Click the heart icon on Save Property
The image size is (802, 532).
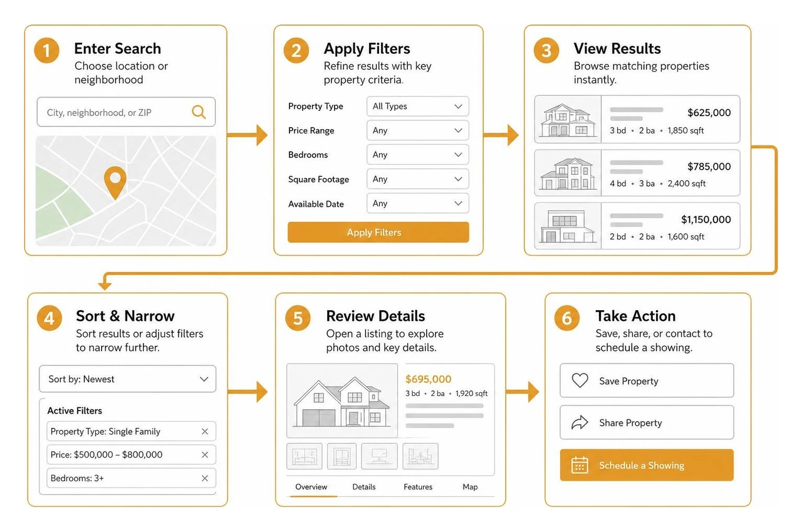click(x=580, y=380)
